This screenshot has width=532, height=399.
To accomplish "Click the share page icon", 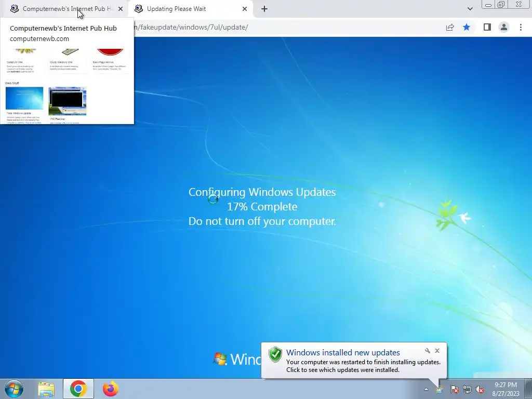I will (x=450, y=27).
